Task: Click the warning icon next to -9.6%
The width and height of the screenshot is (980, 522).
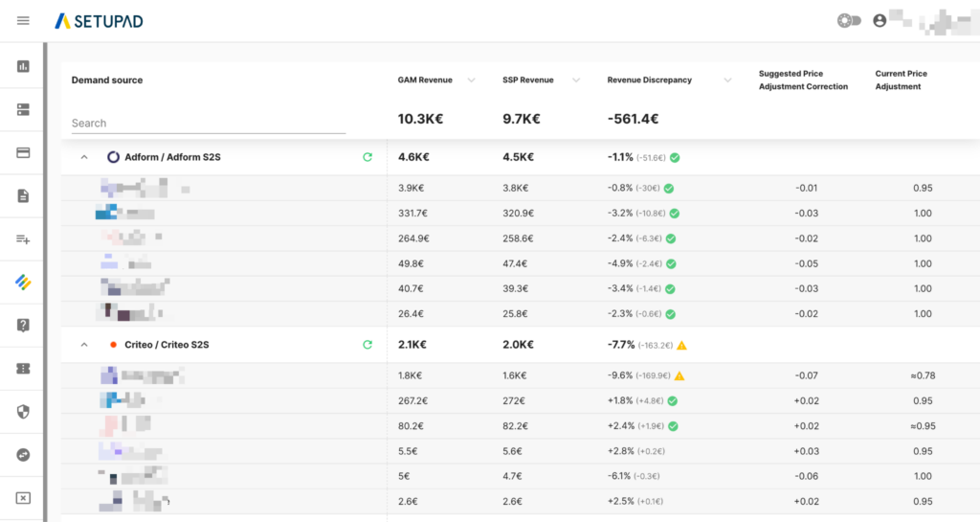Action: 679,375
